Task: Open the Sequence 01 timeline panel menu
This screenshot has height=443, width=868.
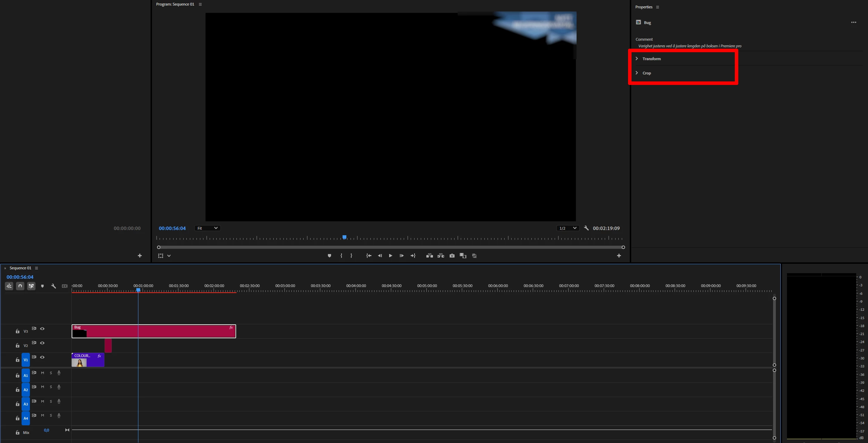Action: (37, 268)
